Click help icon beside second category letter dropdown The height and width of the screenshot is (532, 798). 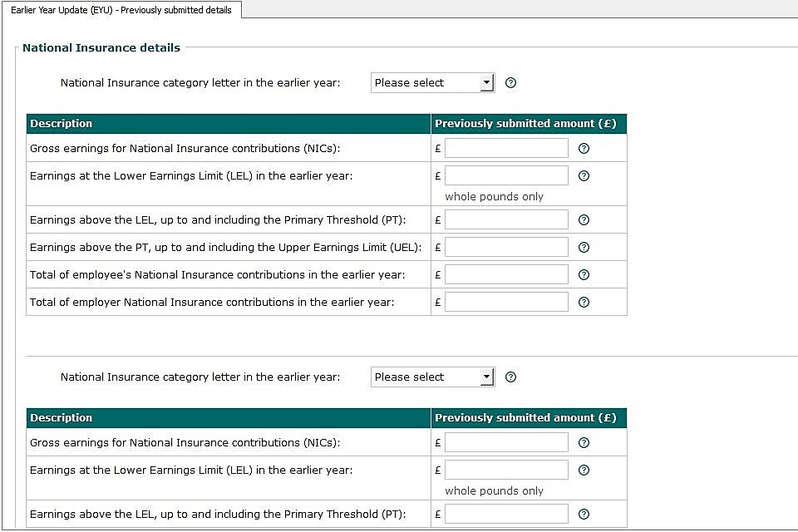511,377
